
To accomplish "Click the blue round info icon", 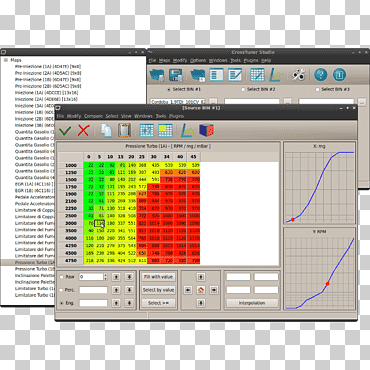I will [x=339, y=75].
